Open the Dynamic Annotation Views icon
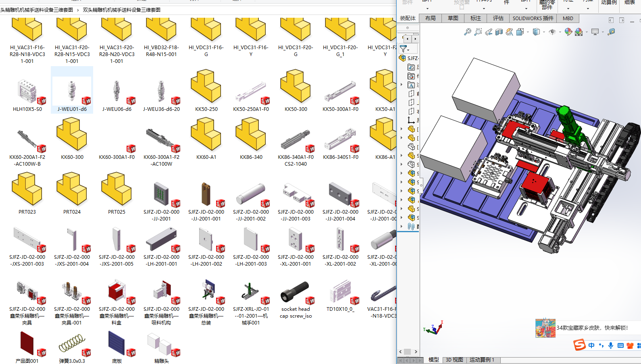The image size is (641, 364). click(x=510, y=32)
